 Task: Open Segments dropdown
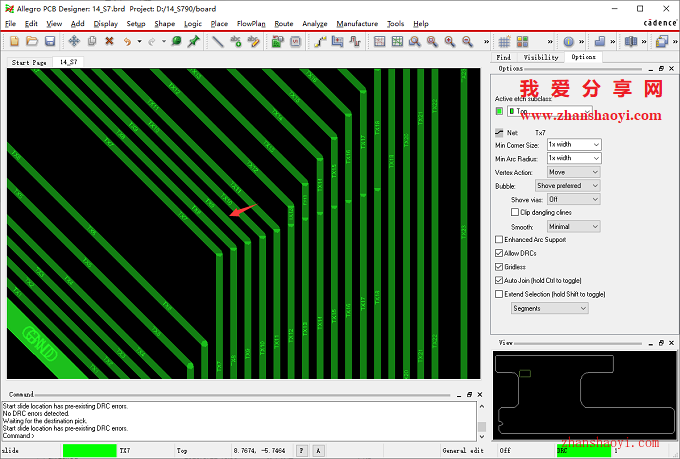click(549, 308)
